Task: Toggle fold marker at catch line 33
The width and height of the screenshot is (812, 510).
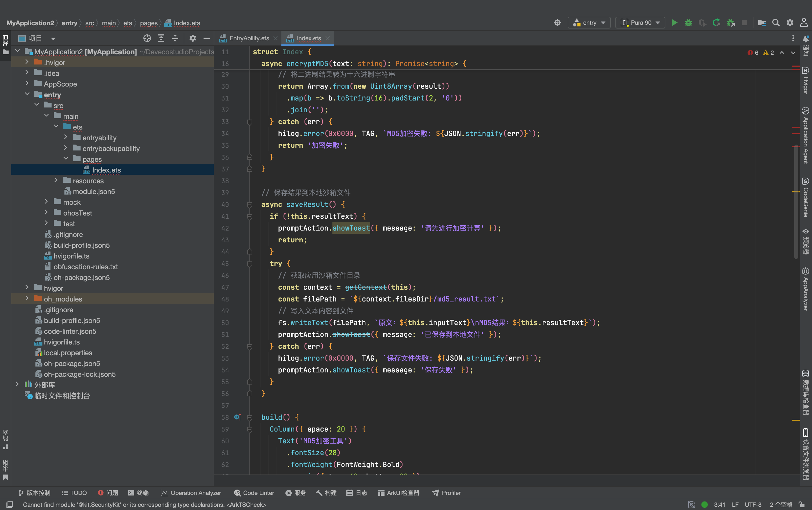Action: tap(250, 122)
